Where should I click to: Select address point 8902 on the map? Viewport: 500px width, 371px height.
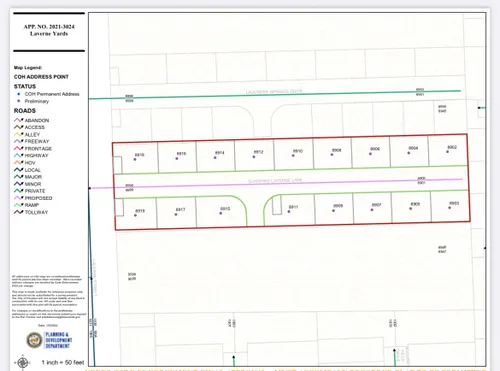(447, 152)
